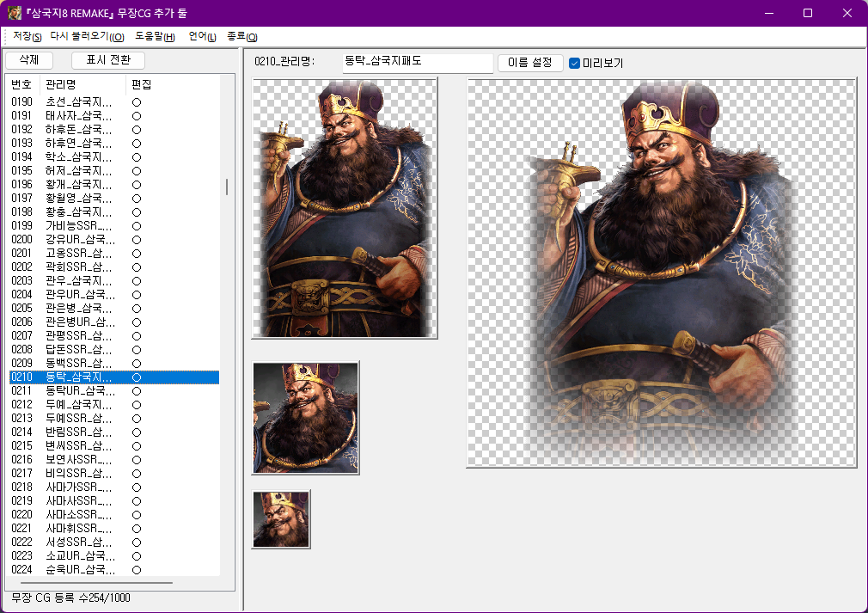Select row 0209 동백SSR
Viewport: 868px width, 613px height.
(x=114, y=364)
